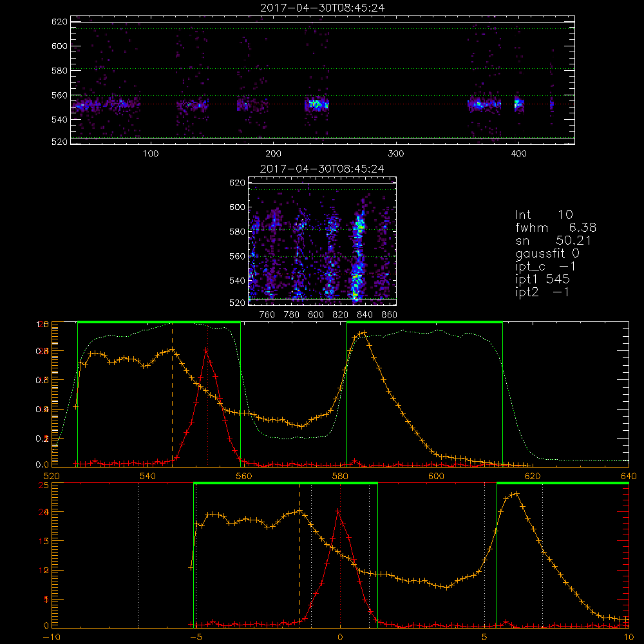
Task: Click x-axis label 10 on the bottom plot
Action: tap(629, 637)
